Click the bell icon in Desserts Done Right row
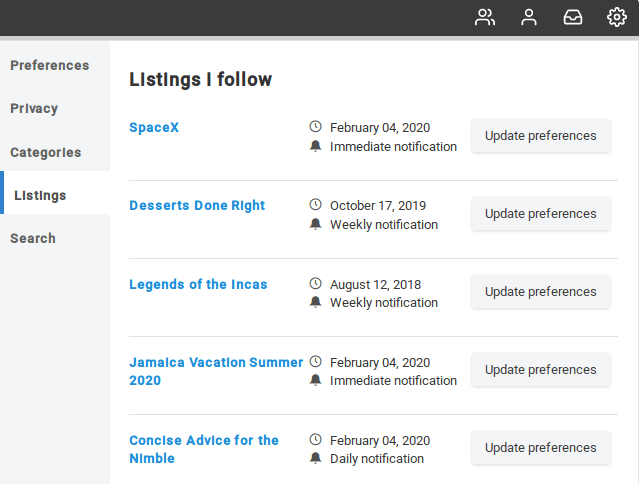The image size is (639, 484). 315,224
